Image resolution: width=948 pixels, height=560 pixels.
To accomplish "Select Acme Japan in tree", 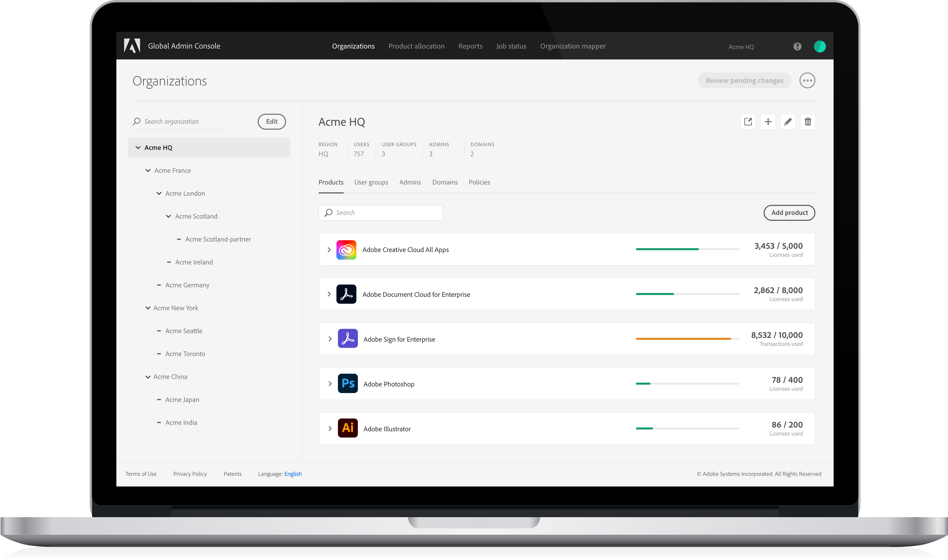I will click(x=182, y=400).
